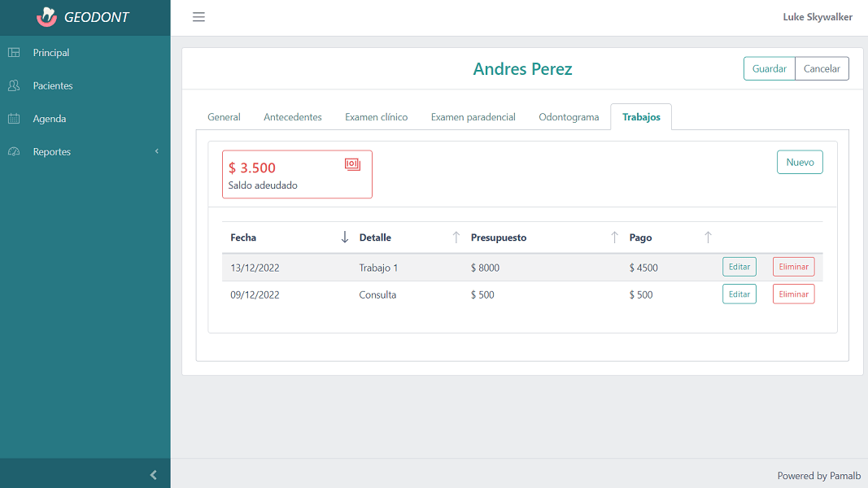Open the Antecedentes tab
The width and height of the screenshot is (868, 488).
coord(293,117)
